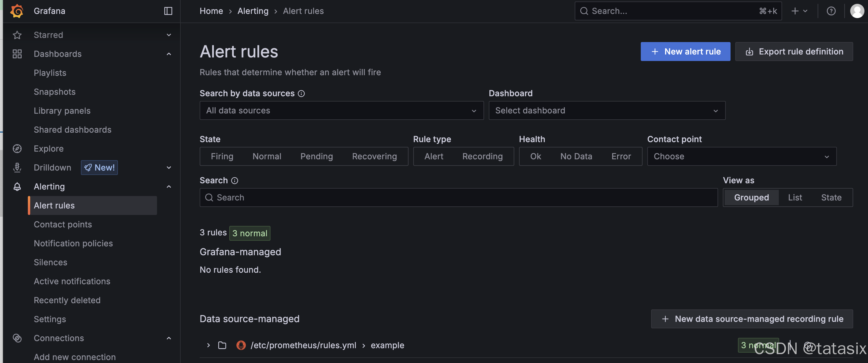Go to Notification policies menu item
The width and height of the screenshot is (868, 363).
coord(73,243)
